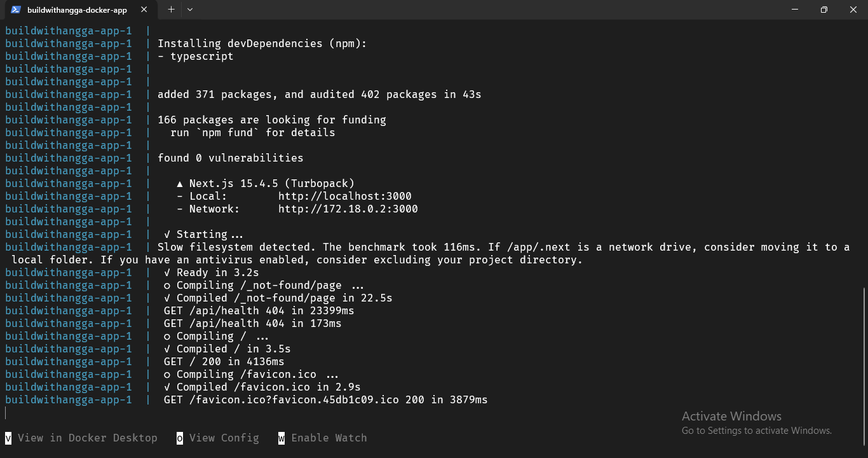Click the v key badge beside View in Docker Desktop

click(x=8, y=438)
